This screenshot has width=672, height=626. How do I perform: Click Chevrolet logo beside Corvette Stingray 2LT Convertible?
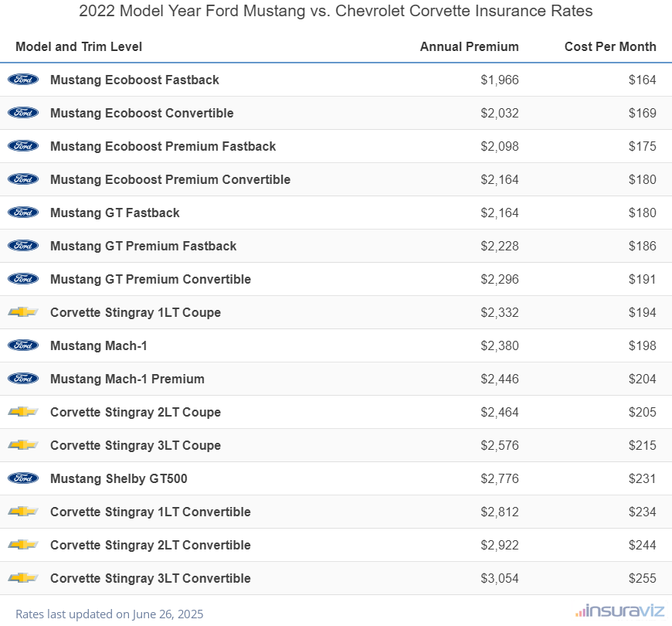(23, 545)
